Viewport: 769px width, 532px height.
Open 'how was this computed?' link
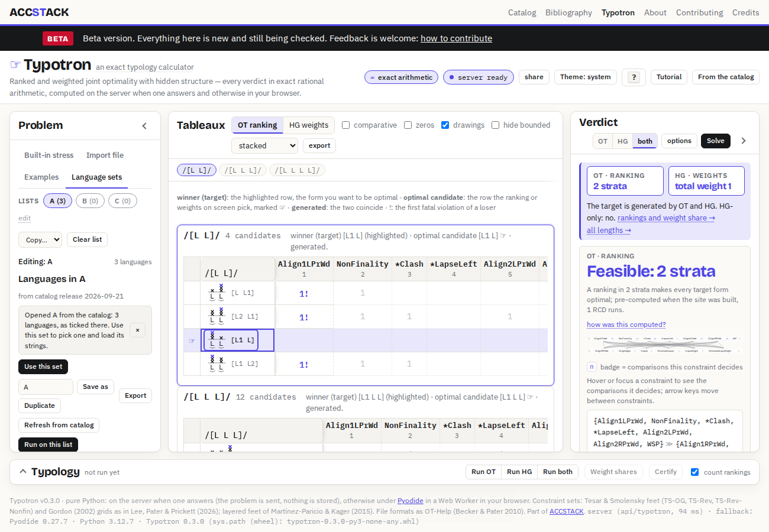pyautogui.click(x=626, y=325)
